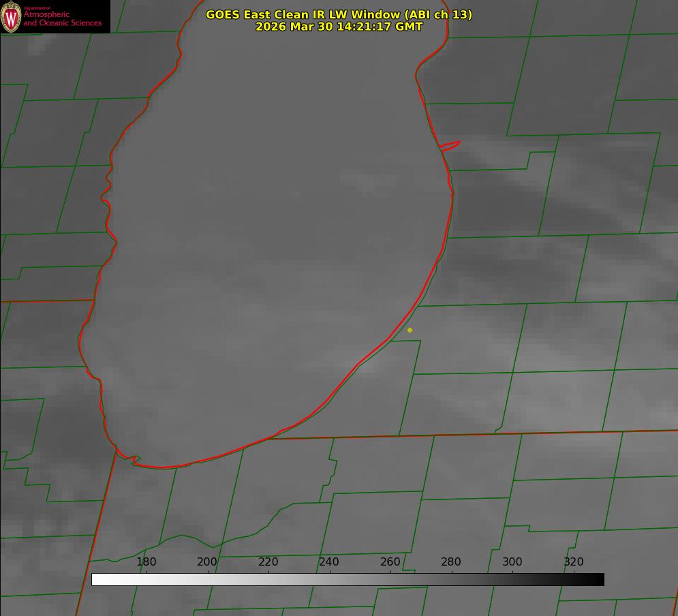This screenshot has height=616, width=678.
Task: Click the small red spit on eastern shoreline
Action: [451, 145]
